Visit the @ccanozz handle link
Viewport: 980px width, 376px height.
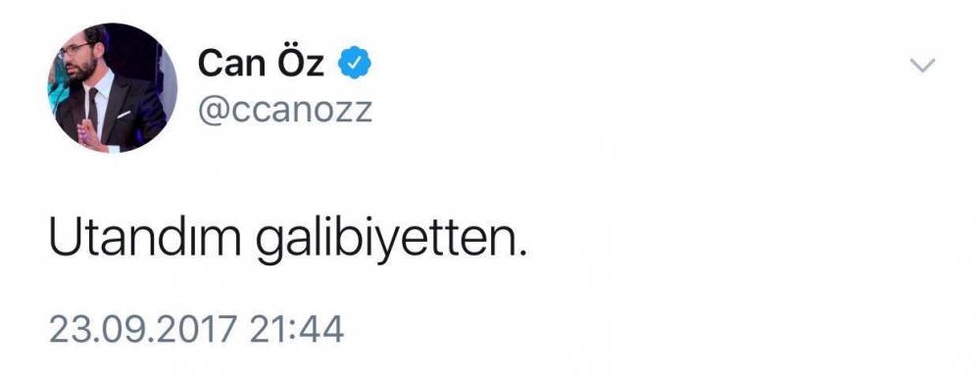[x=285, y=111]
